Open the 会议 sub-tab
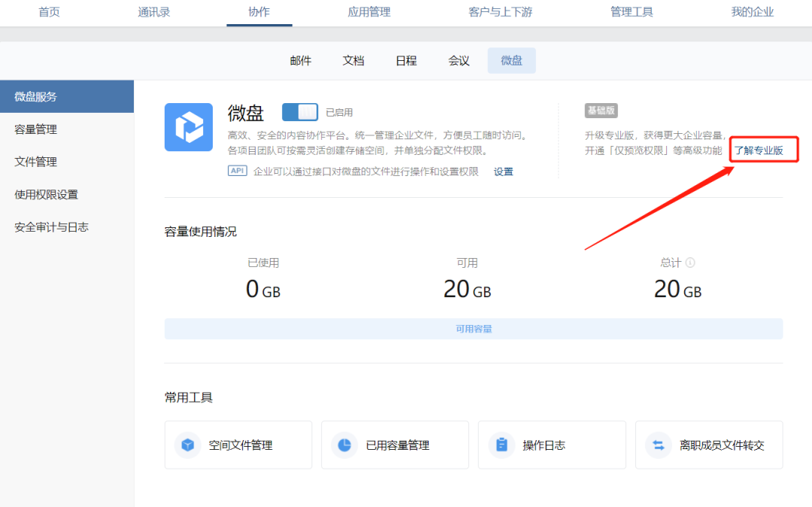The image size is (812, 507). 459,61
